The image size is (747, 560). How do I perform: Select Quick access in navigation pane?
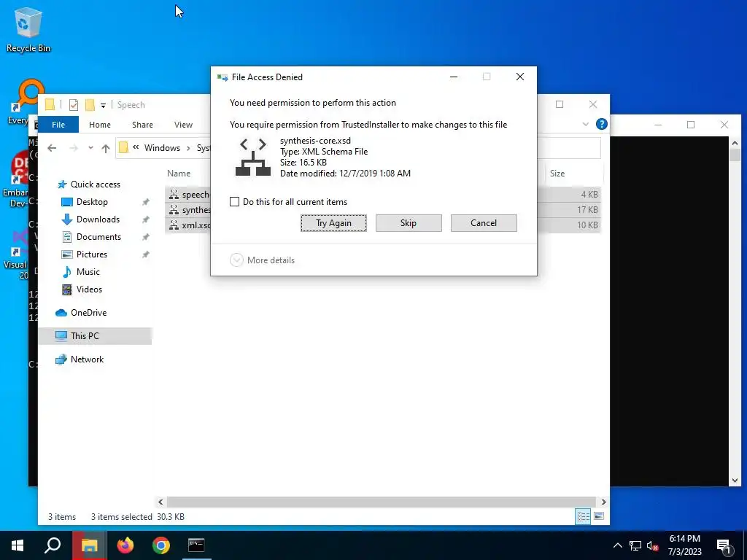pyautogui.click(x=96, y=184)
